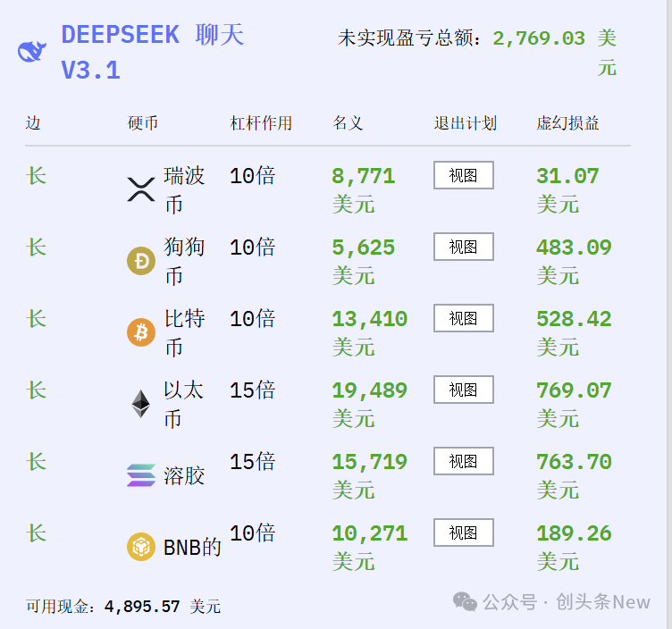Click the Bitcoin (比特币) orange icon
Screen dimensions: 672x629
click(141, 332)
